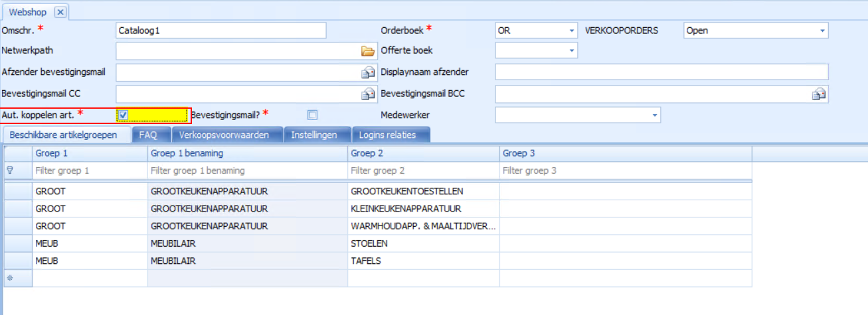Sort by Groep 1 benaming column header

pyautogui.click(x=247, y=153)
